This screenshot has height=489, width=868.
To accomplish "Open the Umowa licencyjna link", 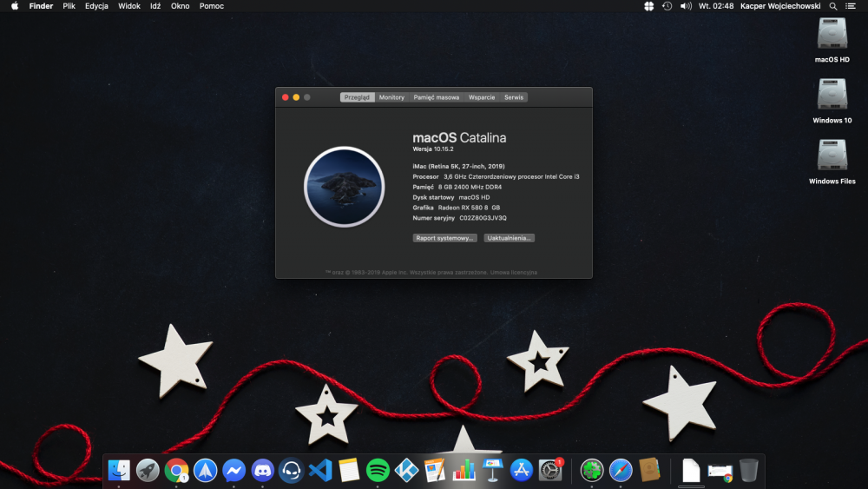I will (x=513, y=273).
